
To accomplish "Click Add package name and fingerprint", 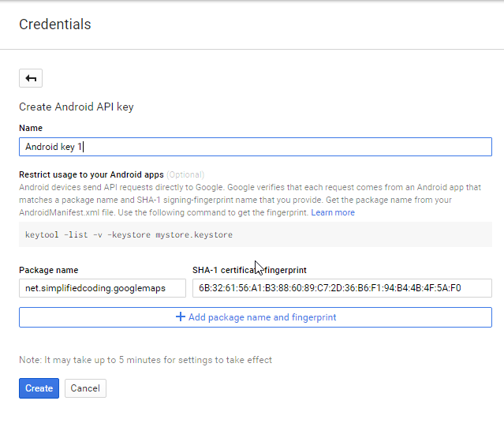I will point(256,317).
